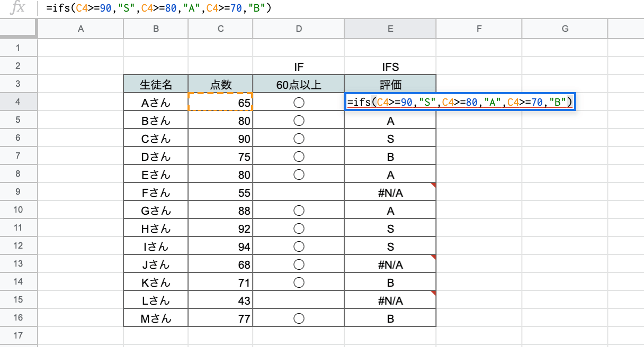Screen dimensions: 644x347
Task: Select column header C
Action: pyautogui.click(x=220, y=29)
